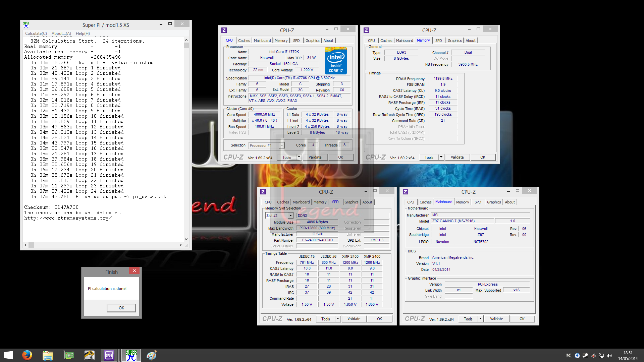Switch to Super PI via taskbar icon
Screen dimensions: 644x362
[131, 355]
